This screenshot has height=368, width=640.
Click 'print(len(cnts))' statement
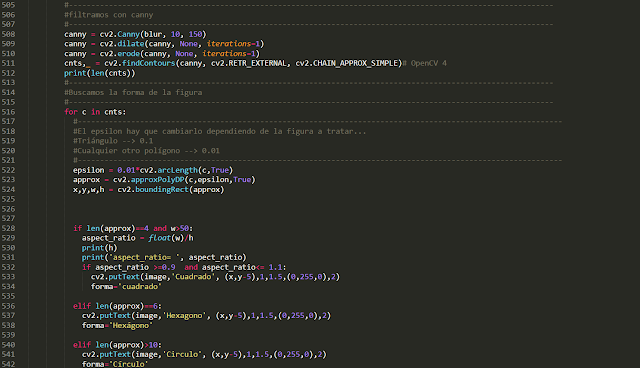click(100, 73)
